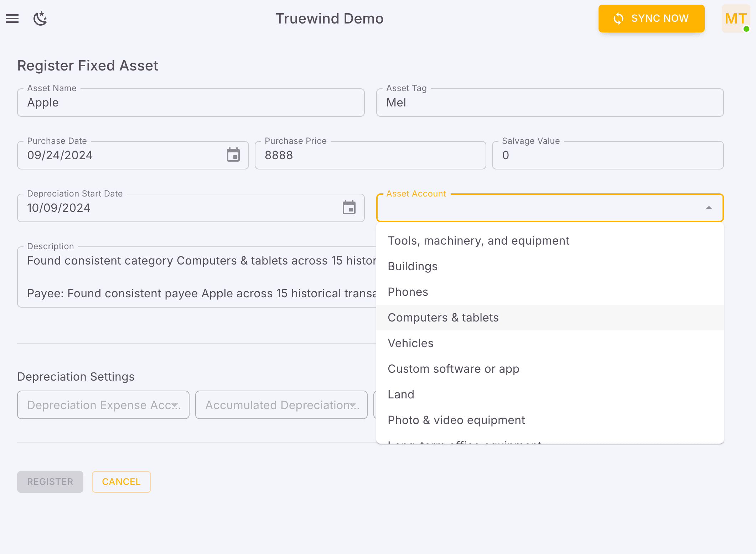
Task: Select the Buildings account option
Action: point(413,266)
